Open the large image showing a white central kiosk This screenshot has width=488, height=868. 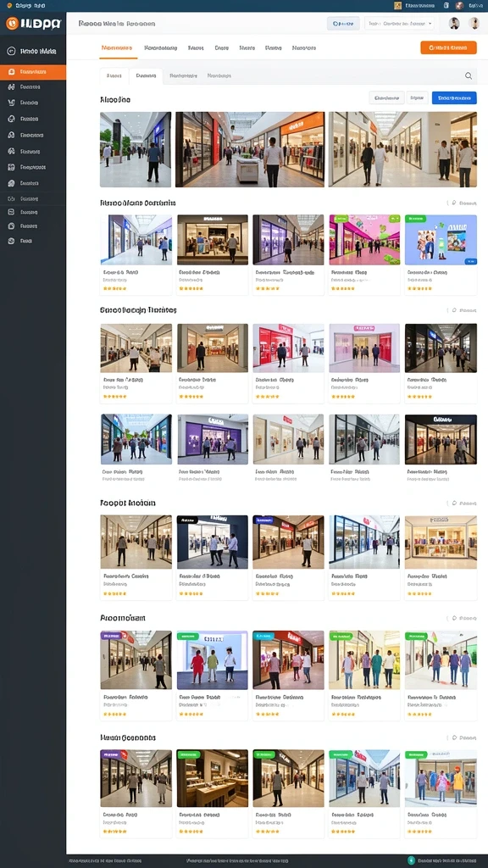pos(250,149)
